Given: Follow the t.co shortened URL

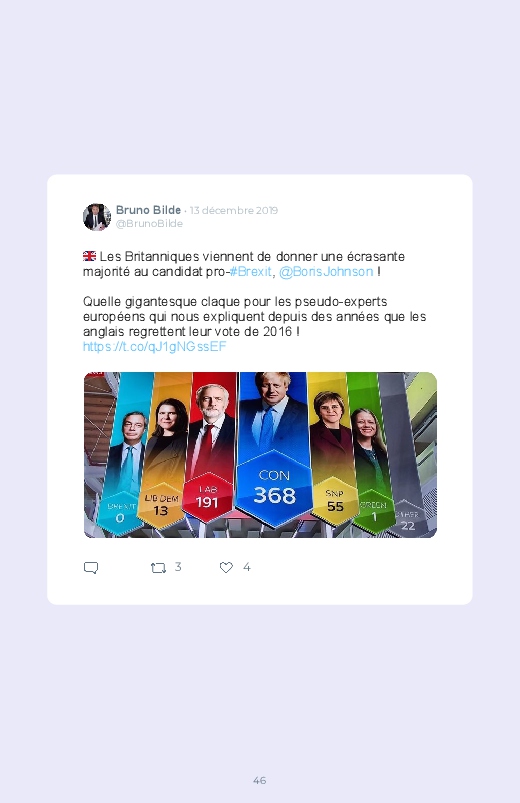Looking at the screenshot, I should (154, 347).
